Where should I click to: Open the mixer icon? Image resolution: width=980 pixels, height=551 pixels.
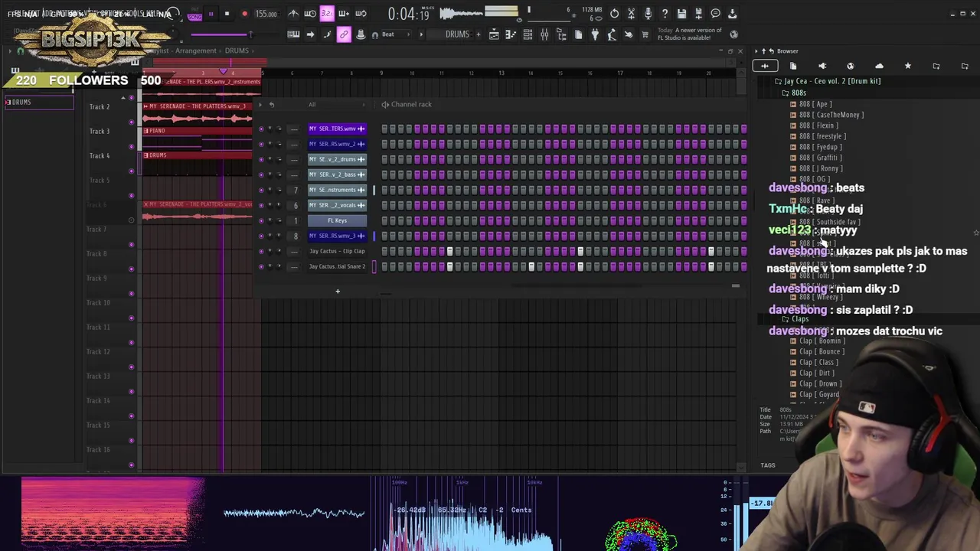pyautogui.click(x=544, y=34)
